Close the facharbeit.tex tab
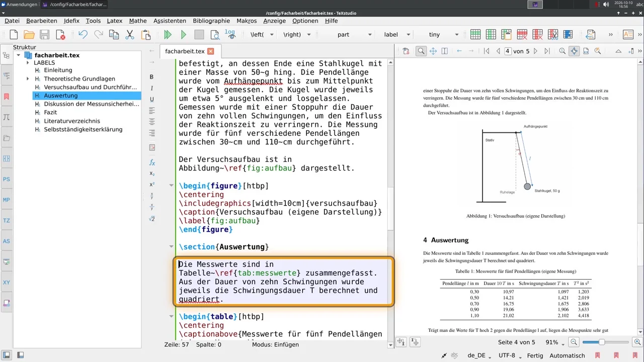The image size is (644, 362). [x=211, y=51]
